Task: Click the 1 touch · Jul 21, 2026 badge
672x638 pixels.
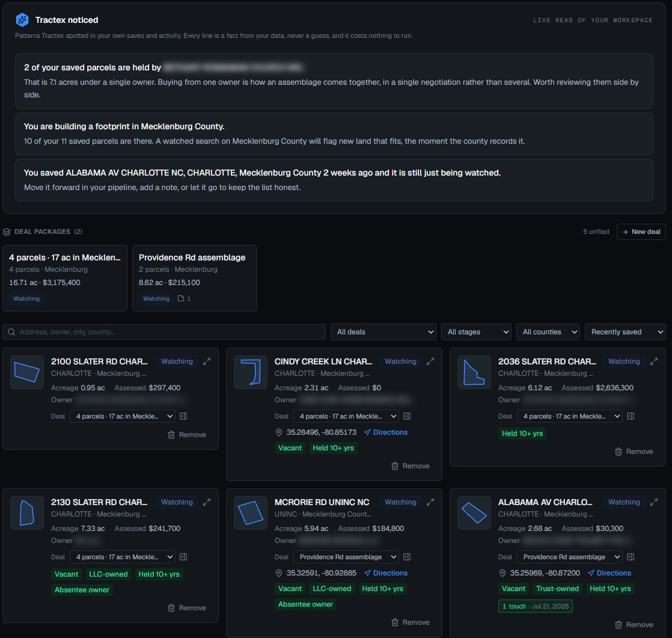Action: 536,606
